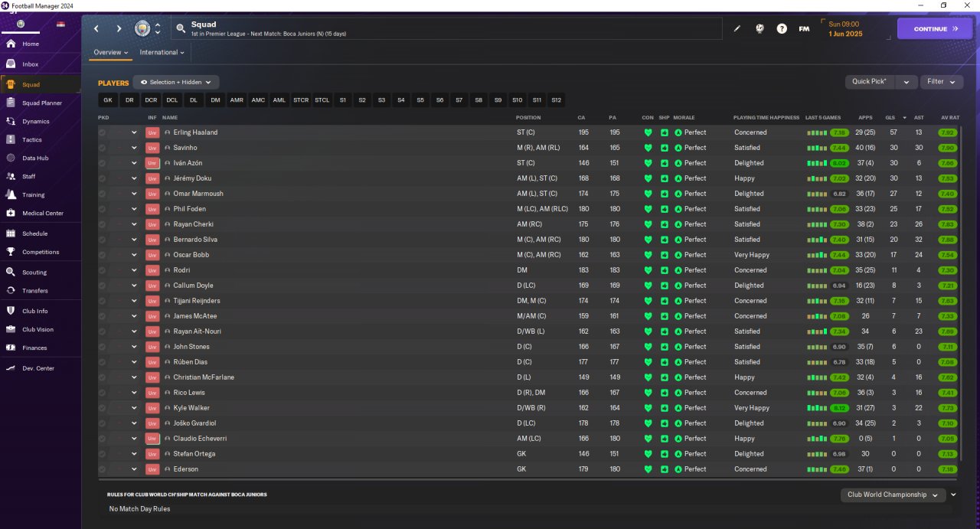Open the Home sidebar icon
980x529 pixels.
point(11,44)
